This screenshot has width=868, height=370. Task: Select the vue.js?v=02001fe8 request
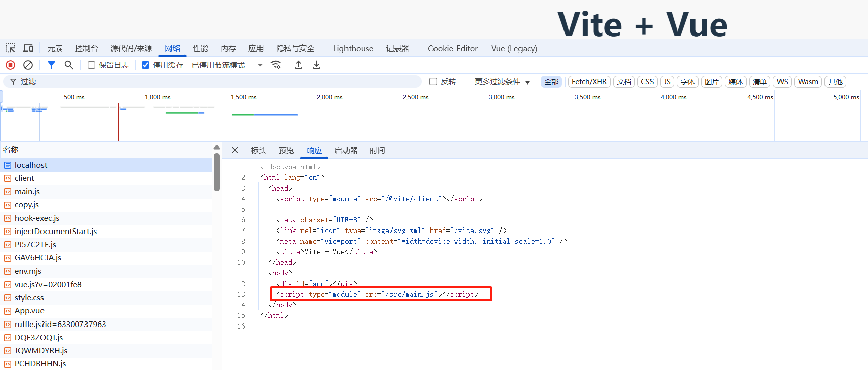106,284
